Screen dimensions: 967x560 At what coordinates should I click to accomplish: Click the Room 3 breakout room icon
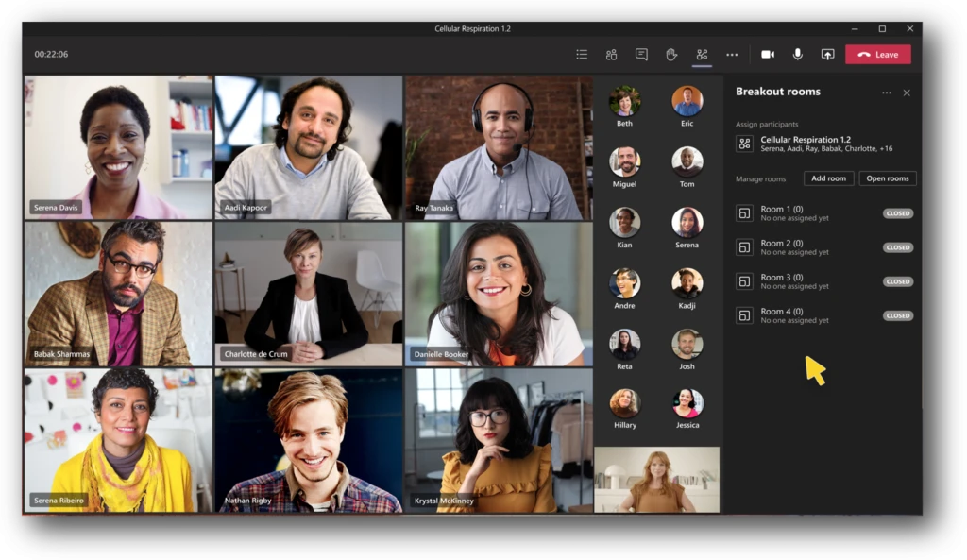[x=743, y=281]
